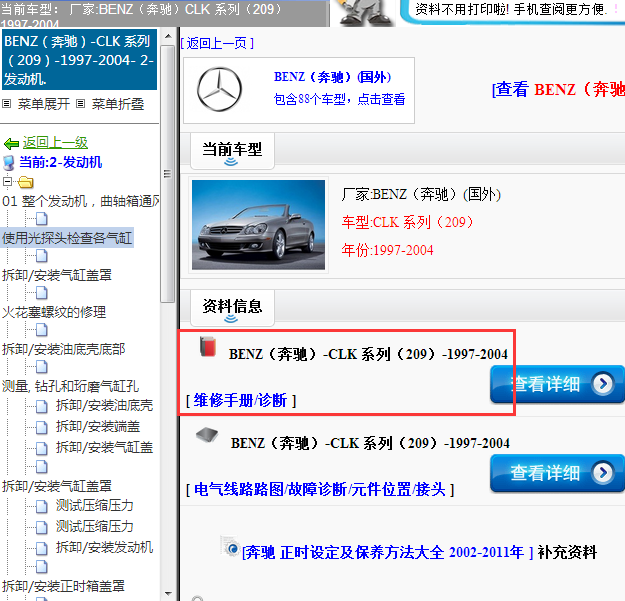
Task: Select tree item 01 整个发动机，曲轴箱通风
Action: tap(80, 201)
